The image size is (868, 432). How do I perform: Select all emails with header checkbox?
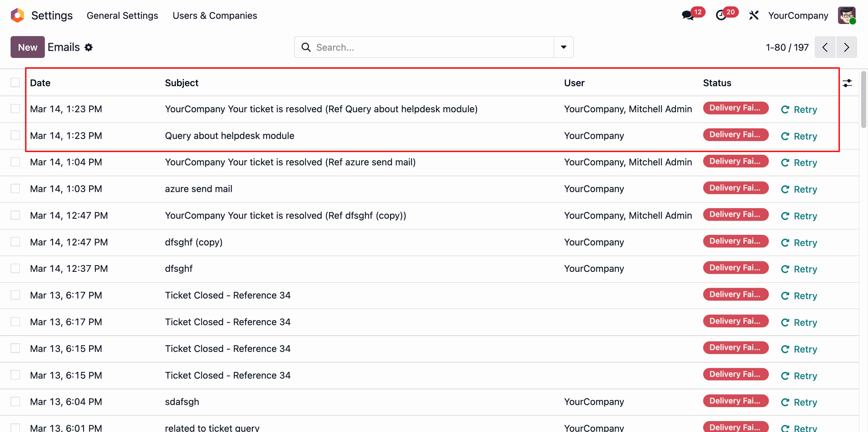15,82
